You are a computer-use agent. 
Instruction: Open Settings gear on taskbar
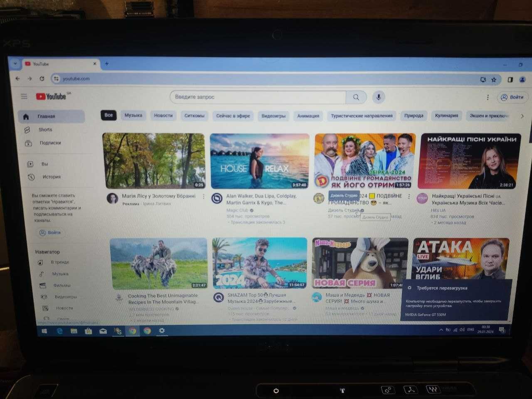point(162,331)
